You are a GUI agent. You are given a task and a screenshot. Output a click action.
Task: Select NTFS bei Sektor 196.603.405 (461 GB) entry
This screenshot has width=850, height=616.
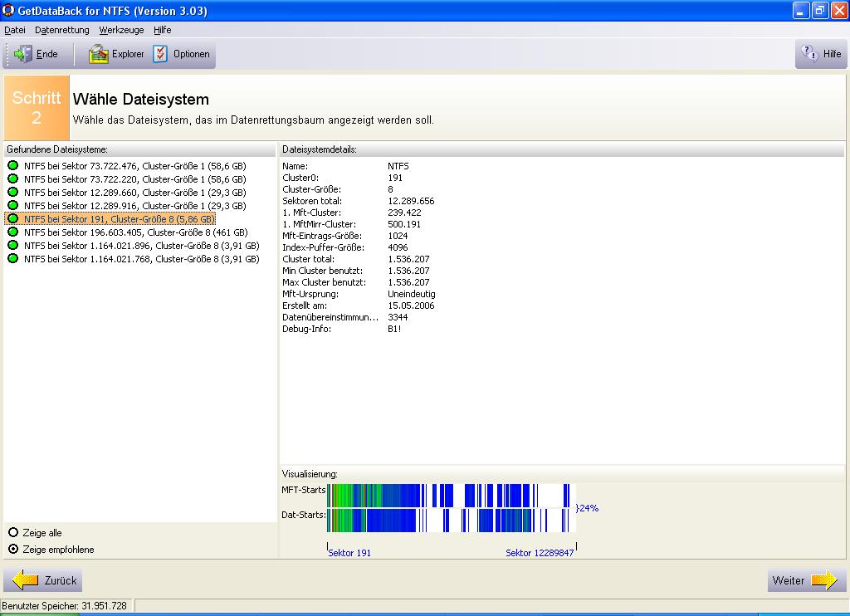click(x=135, y=232)
